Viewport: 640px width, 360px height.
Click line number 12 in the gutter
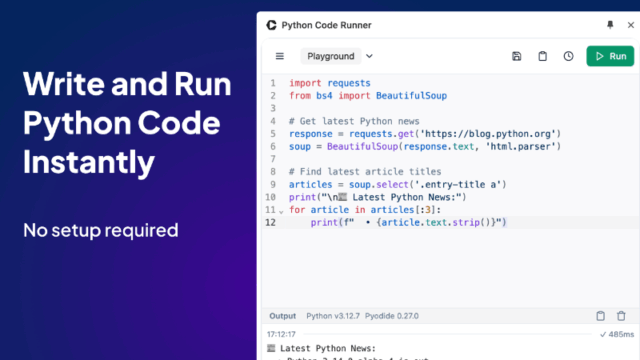coord(270,222)
